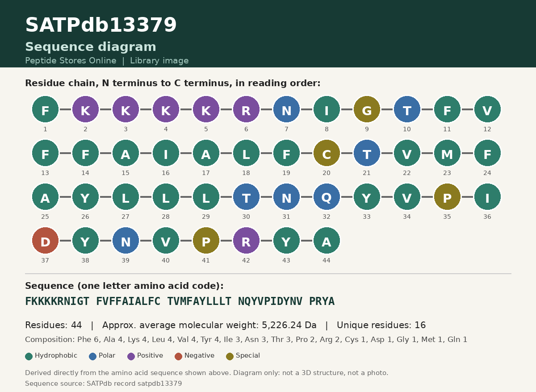Viewport: 536px width, 392px height.
Task: Click the methionine M residue circle numbered 23
Action: click(447, 153)
